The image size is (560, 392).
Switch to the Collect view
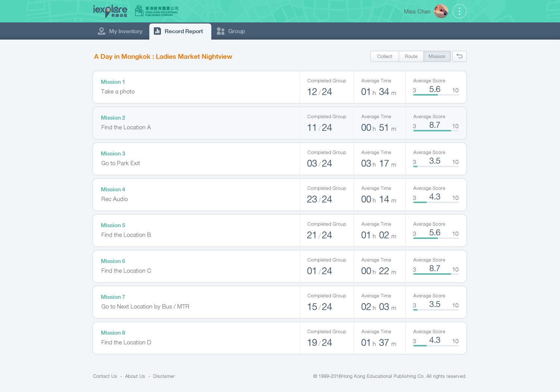click(385, 56)
